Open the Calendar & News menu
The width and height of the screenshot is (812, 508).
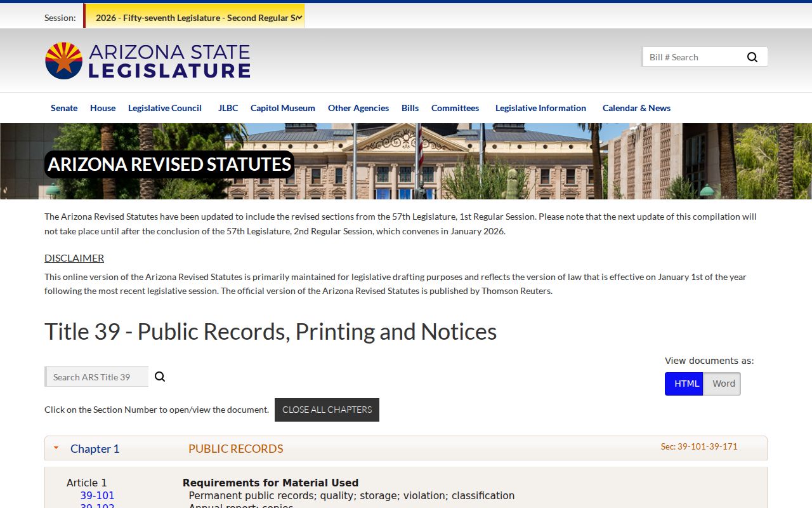(636, 108)
